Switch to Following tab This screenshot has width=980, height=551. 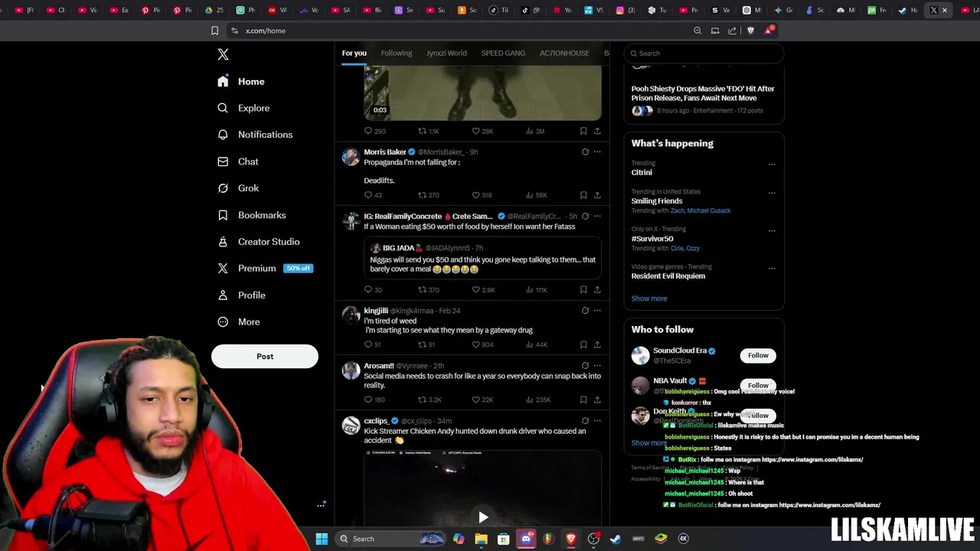point(397,53)
